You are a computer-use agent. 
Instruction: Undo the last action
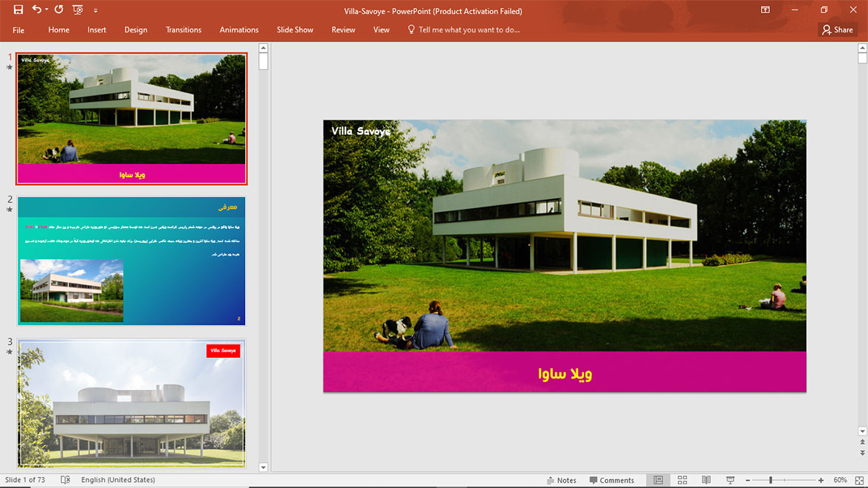[37, 10]
